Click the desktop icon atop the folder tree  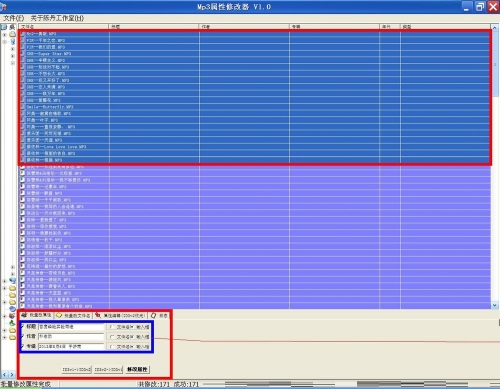(x=4, y=27)
